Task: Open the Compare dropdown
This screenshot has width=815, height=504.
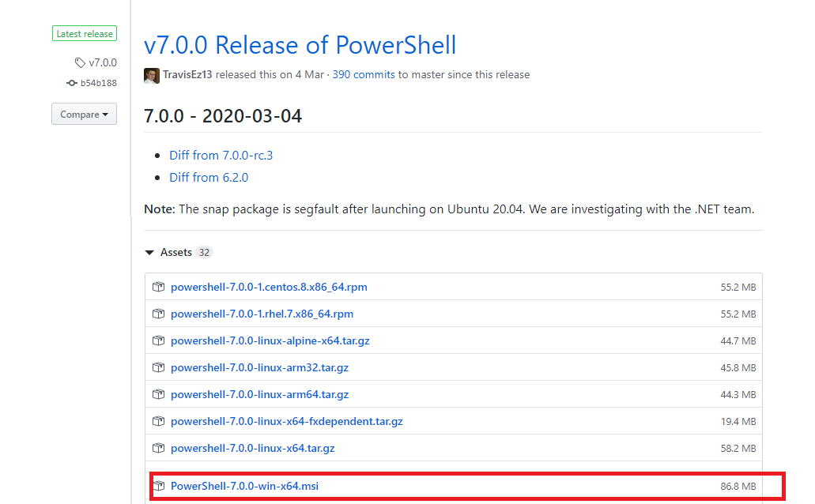Action: pos(84,115)
